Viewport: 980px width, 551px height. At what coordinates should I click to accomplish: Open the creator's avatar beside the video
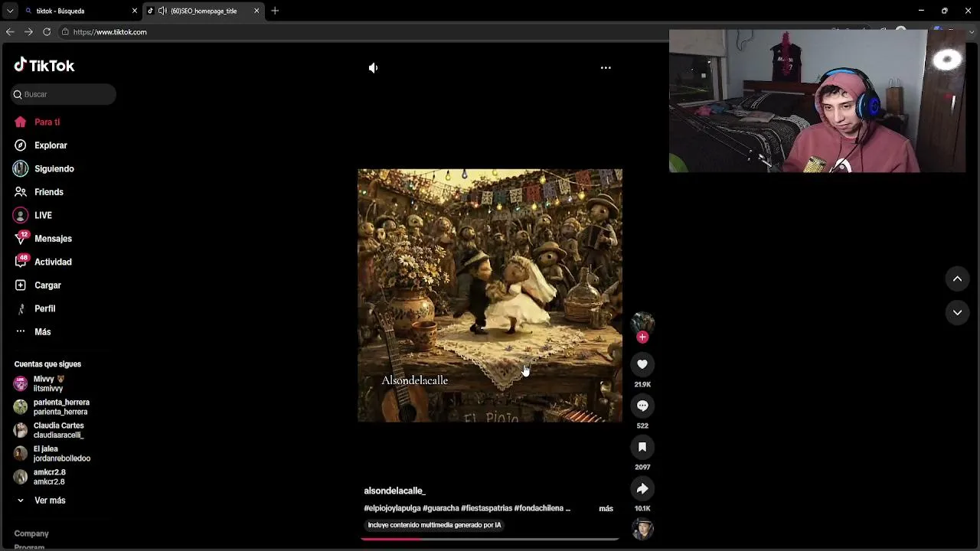642,322
